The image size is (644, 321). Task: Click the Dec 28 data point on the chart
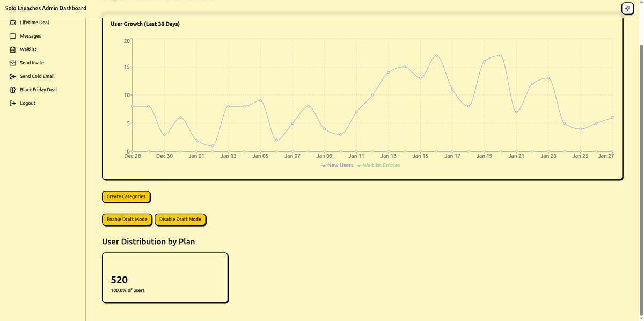133,106
